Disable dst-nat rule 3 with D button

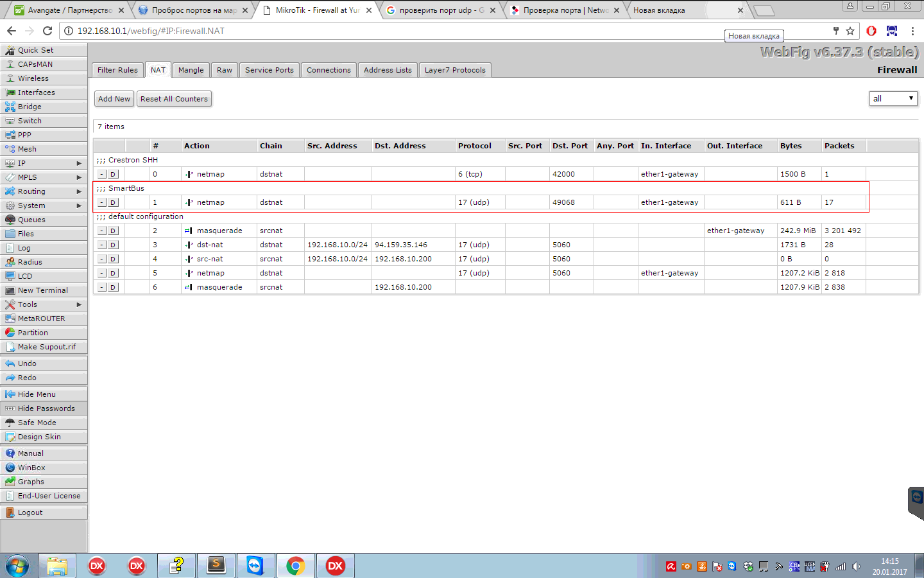point(113,245)
